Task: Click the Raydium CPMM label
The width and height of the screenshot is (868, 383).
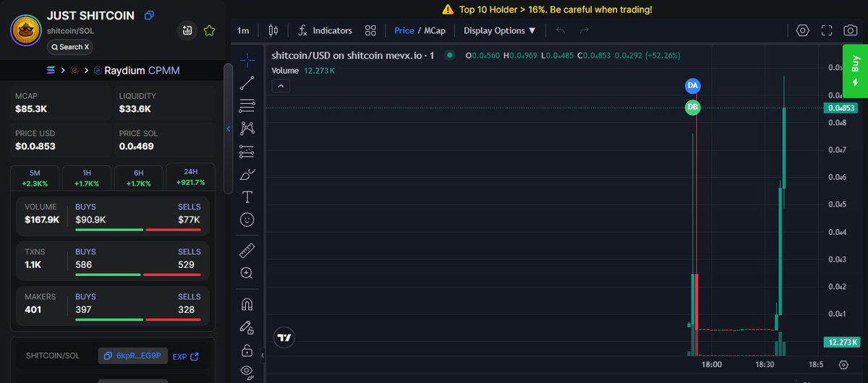Action: 142,71
